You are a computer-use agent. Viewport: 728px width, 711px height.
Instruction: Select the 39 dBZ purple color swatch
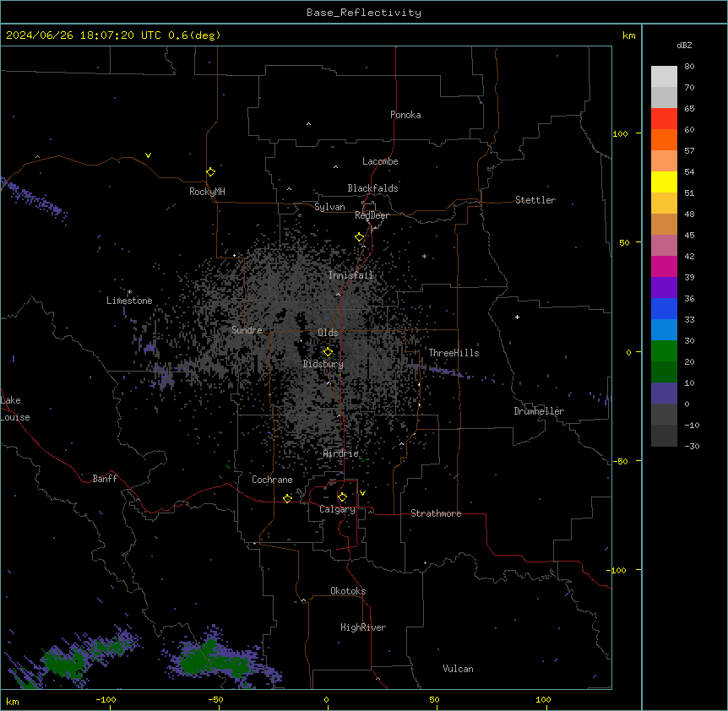[x=664, y=288]
